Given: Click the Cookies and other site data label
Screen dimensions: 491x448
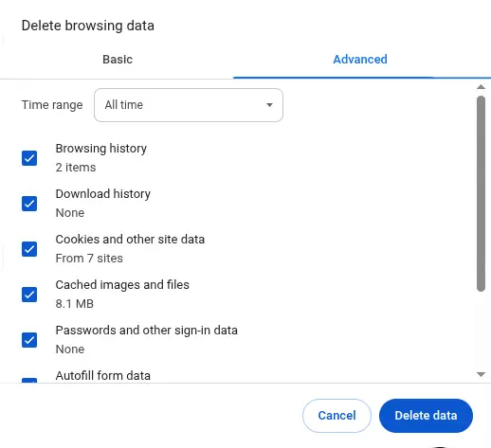Looking at the screenshot, I should (130, 240).
